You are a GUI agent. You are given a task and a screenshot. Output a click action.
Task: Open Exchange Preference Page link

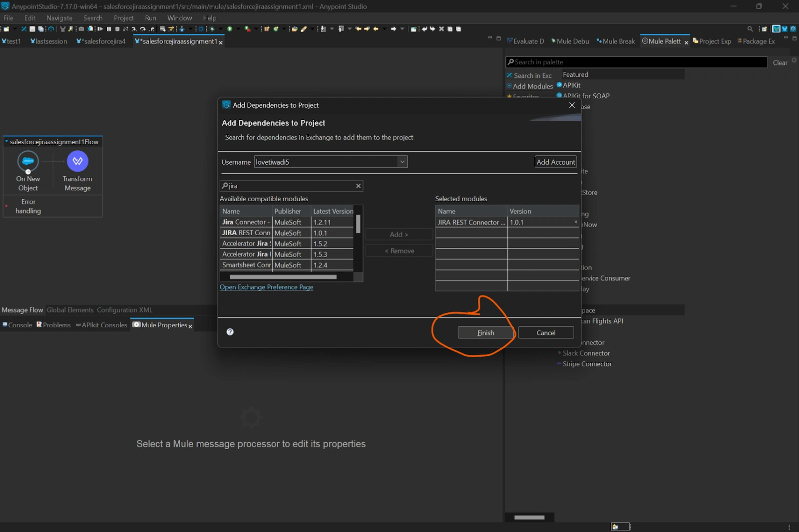coord(266,287)
